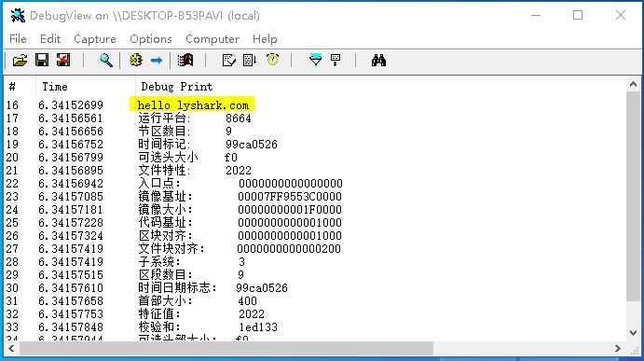Image resolution: width=644 pixels, height=361 pixels.
Task: Click the Open log file icon
Action: [20, 61]
